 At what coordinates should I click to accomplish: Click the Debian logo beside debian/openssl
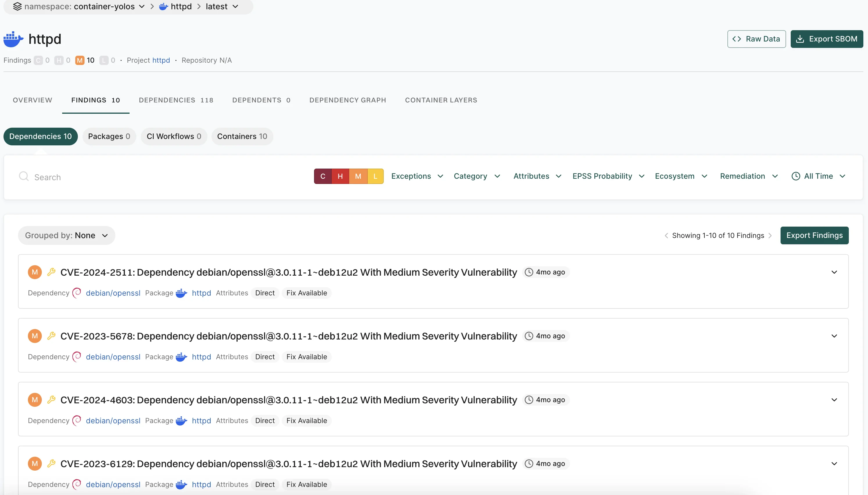click(77, 292)
